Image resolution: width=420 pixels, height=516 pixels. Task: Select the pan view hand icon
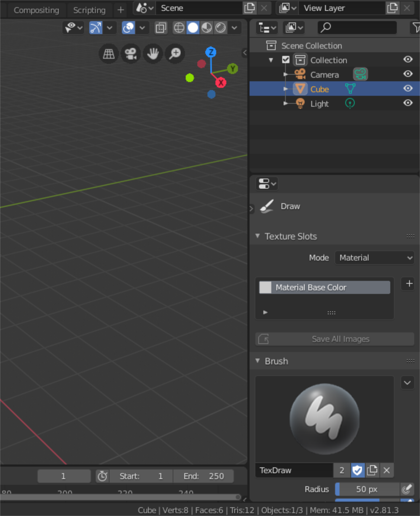[153, 53]
